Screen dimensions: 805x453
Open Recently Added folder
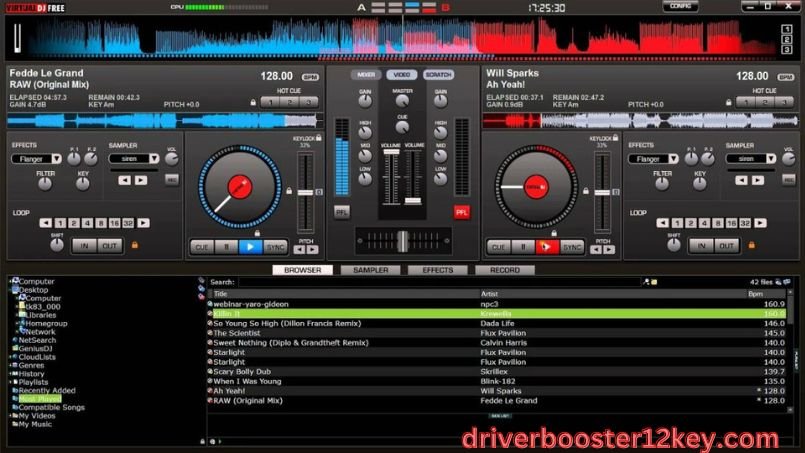coord(47,390)
